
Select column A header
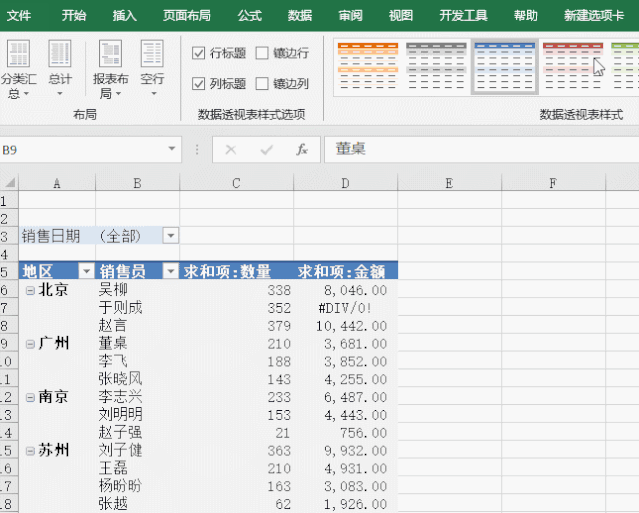click(57, 183)
